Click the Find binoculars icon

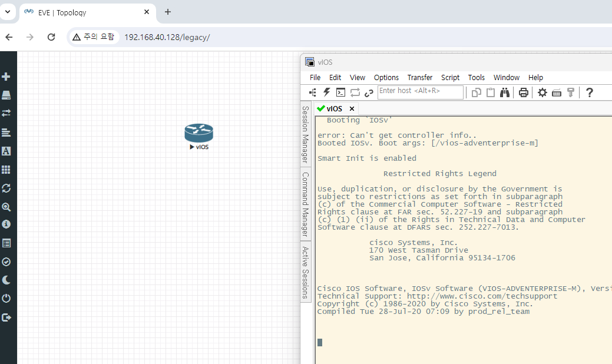(505, 92)
